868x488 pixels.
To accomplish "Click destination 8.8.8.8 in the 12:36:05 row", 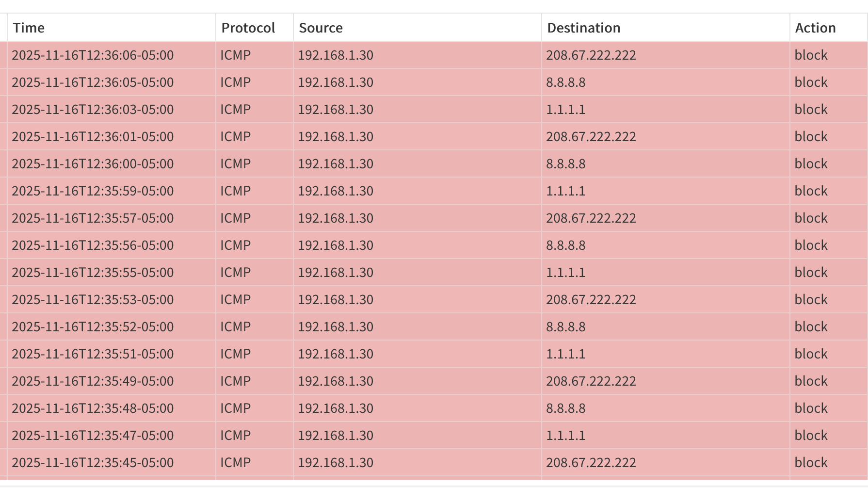I will [565, 82].
